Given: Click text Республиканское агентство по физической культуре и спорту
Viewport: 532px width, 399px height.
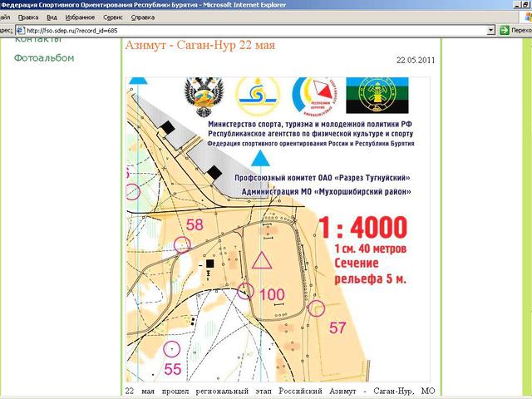Looking at the screenshot, I should tap(310, 134).
